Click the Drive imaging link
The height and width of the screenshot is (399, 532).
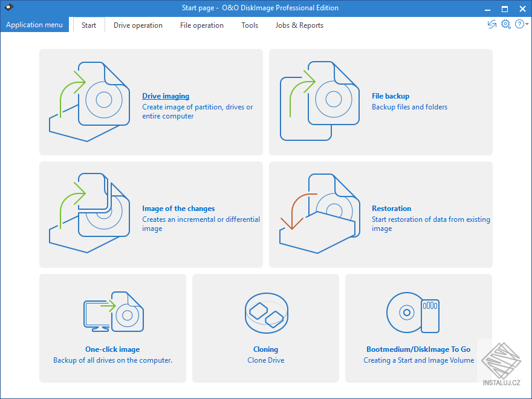(166, 96)
